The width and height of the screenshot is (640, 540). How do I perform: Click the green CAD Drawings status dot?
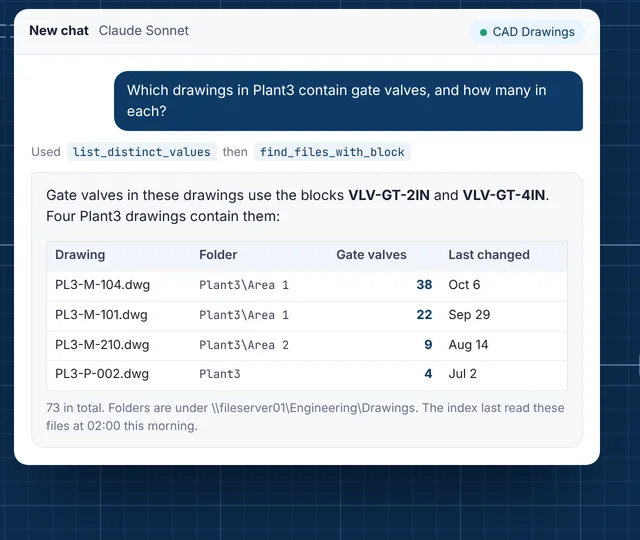click(x=483, y=32)
